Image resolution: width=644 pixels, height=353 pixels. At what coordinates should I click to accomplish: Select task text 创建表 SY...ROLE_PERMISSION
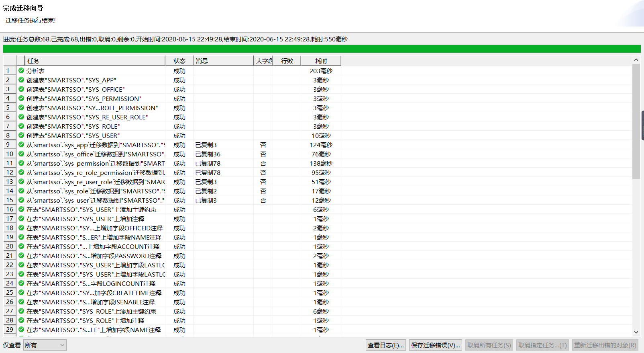pos(92,108)
